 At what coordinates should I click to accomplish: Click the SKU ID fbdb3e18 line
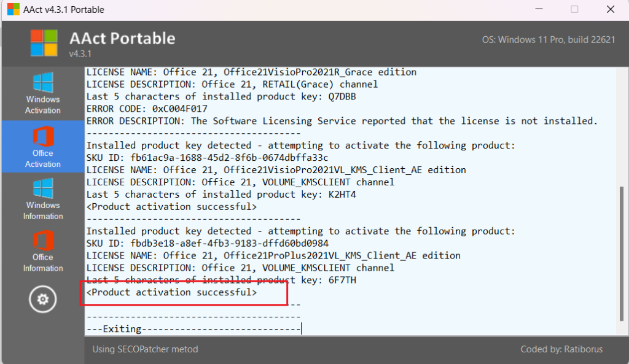tap(208, 244)
